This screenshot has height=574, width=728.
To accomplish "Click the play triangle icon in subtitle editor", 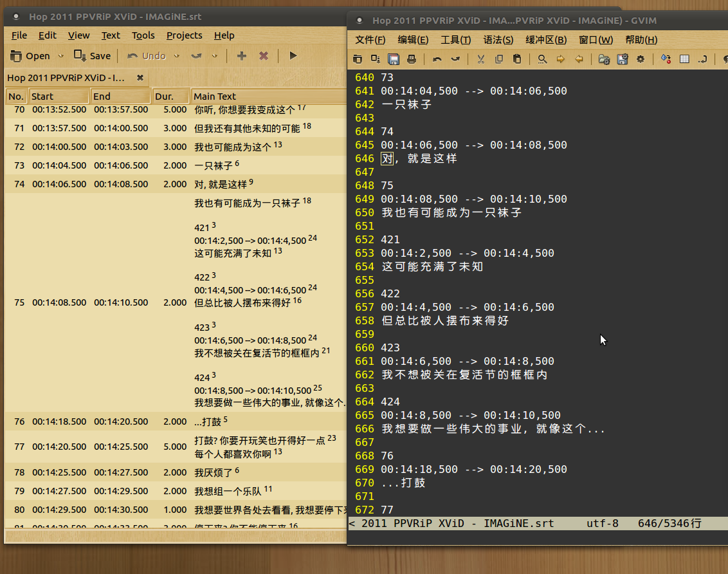I will [x=293, y=56].
